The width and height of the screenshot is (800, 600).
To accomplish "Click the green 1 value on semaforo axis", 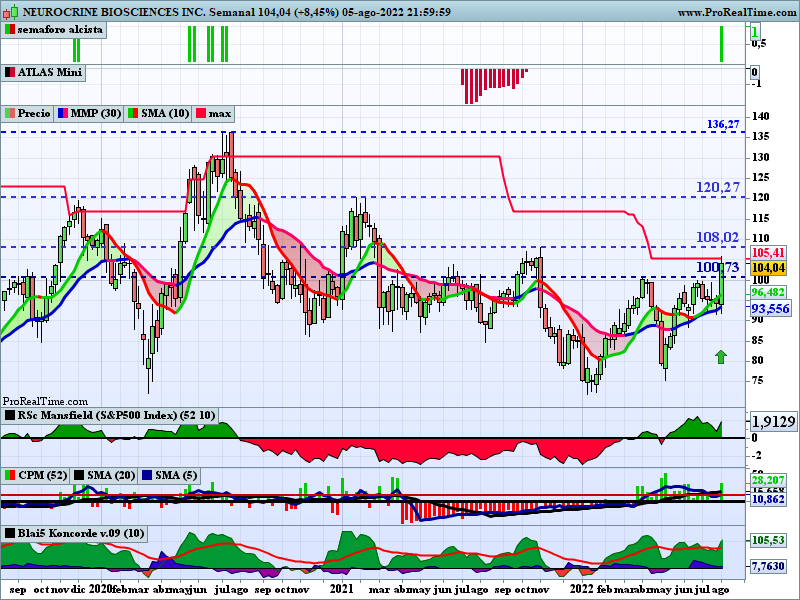I will [755, 33].
